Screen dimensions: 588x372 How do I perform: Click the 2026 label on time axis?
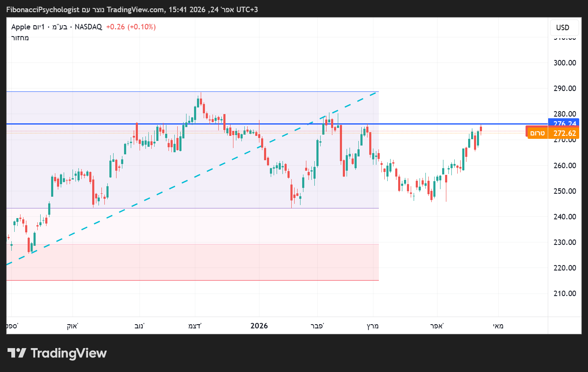(x=259, y=326)
